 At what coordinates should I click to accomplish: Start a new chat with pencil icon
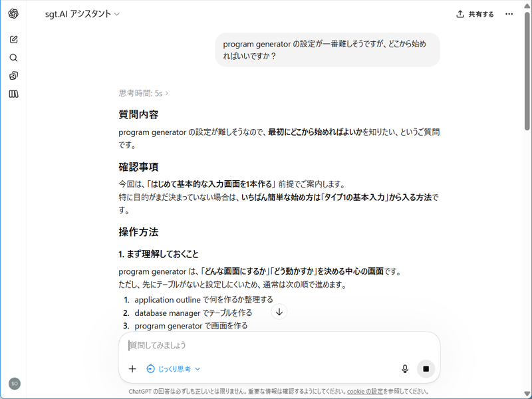tap(13, 39)
